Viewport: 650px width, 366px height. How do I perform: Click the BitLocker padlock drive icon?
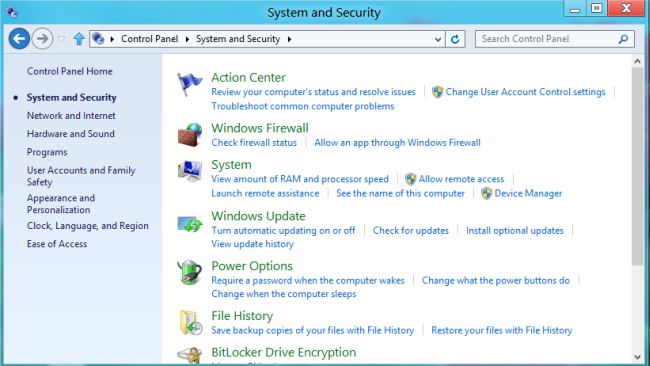[190, 356]
